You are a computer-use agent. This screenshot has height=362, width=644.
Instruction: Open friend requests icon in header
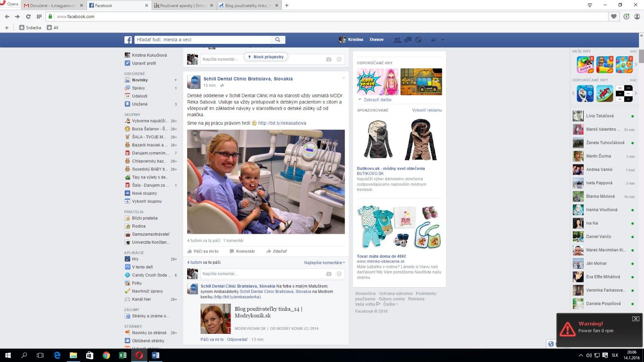click(x=397, y=40)
